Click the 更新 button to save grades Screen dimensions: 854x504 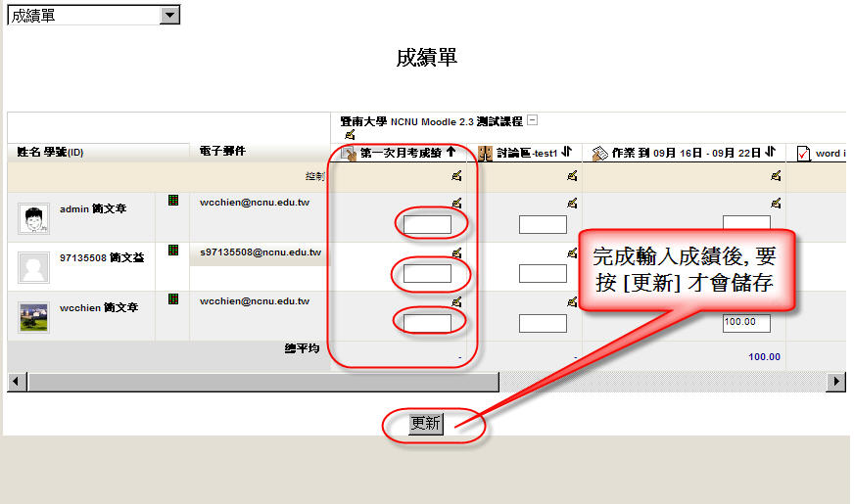click(x=426, y=424)
